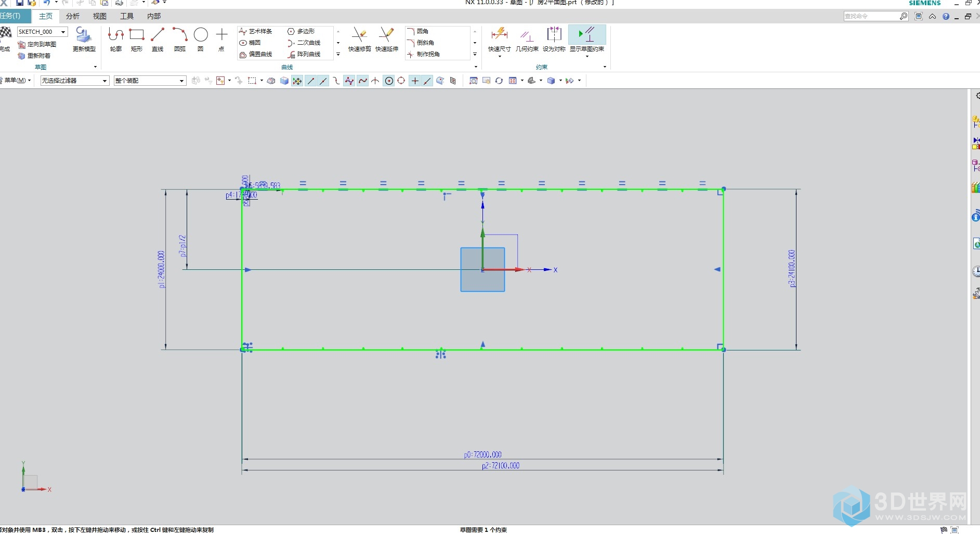Click 重新附着 (Reattach) button

(x=34, y=56)
